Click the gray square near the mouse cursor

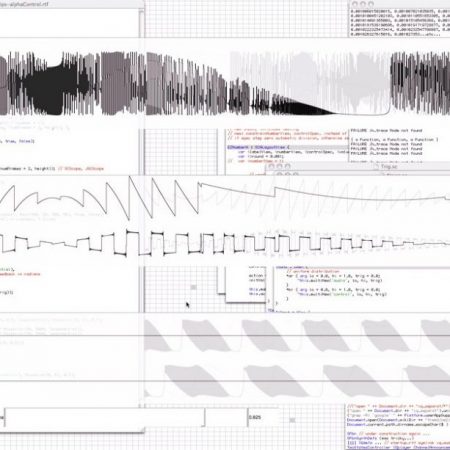coord(193,287)
